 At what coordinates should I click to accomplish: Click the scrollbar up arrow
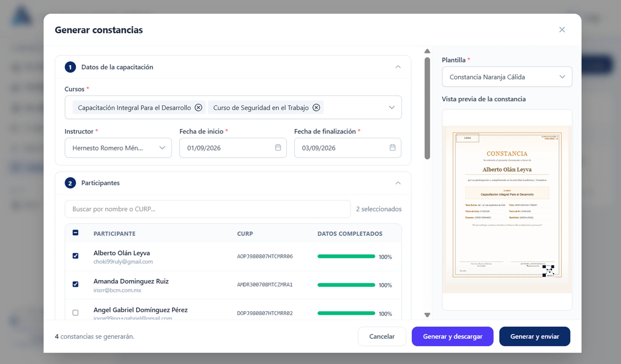pos(427,51)
